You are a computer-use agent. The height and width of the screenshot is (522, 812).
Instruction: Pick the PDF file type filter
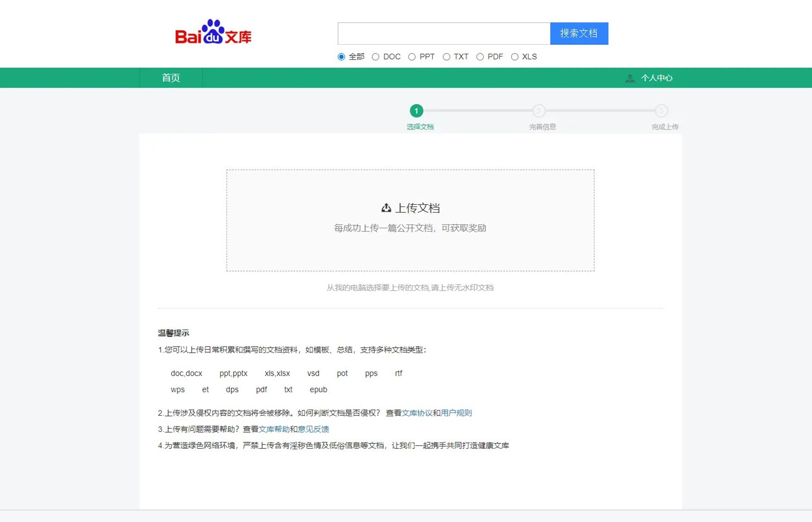coord(480,57)
